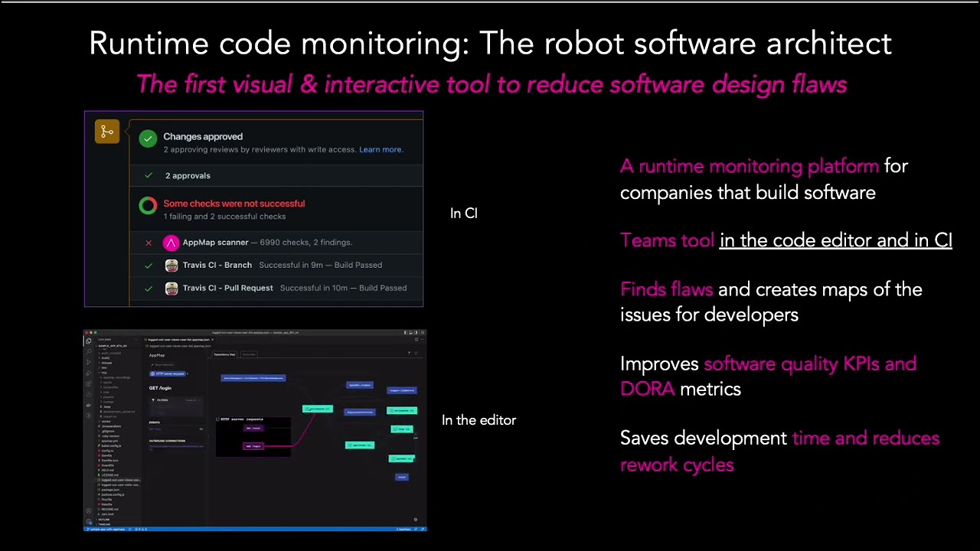Image resolution: width=980 pixels, height=551 pixels.
Task: Click 'Changes approved' heading text
Action: [x=203, y=136]
